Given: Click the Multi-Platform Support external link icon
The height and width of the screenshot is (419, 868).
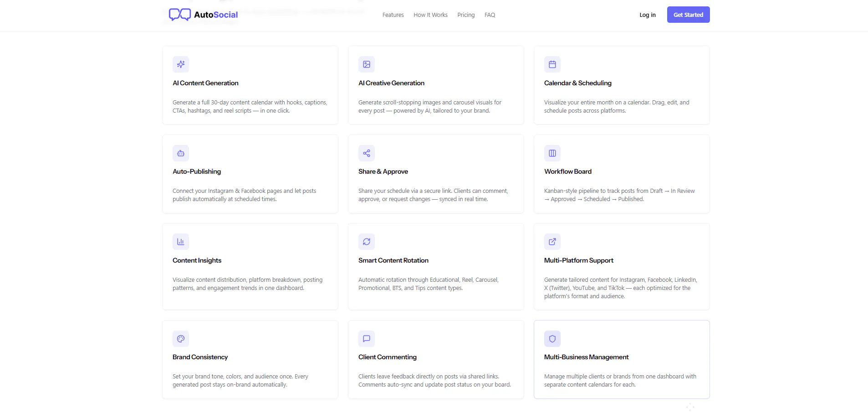Looking at the screenshot, I should pos(552,242).
